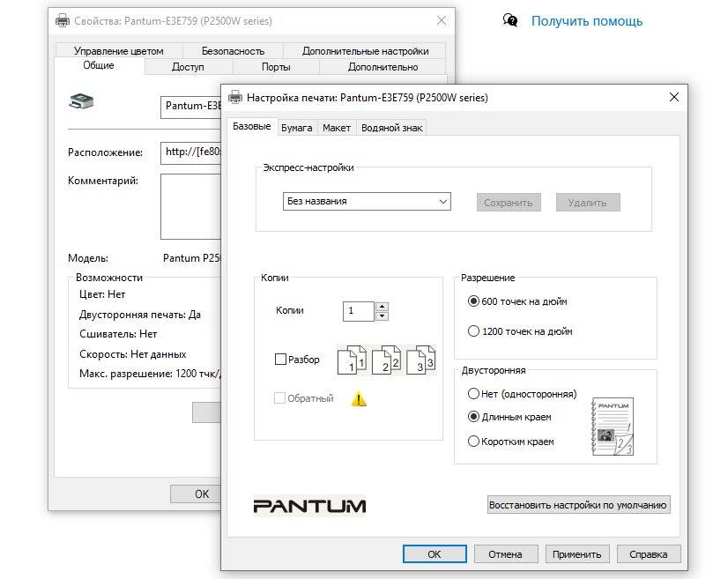Click the Сохранить button
Viewport: 728px width, 579px height.
[509, 203]
